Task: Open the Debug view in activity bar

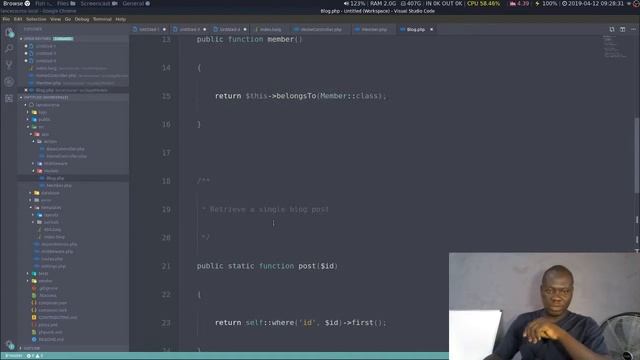Action: pos(9,82)
